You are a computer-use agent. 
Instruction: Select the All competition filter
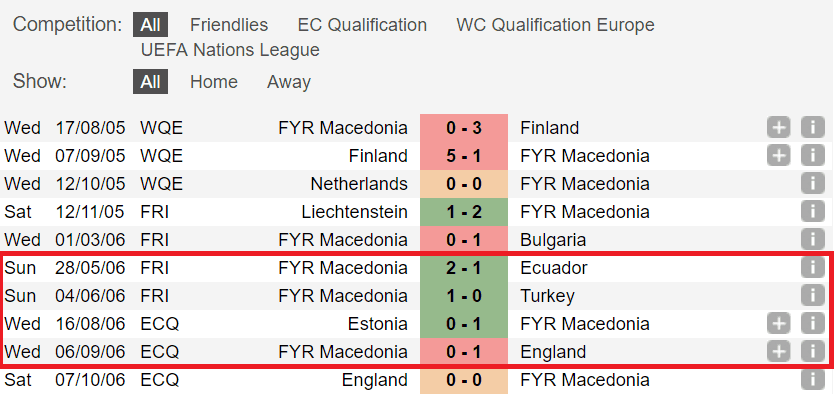pos(150,25)
